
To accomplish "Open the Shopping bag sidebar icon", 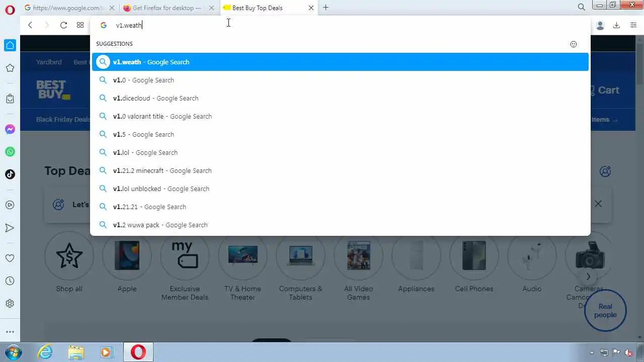I will click(x=10, y=99).
